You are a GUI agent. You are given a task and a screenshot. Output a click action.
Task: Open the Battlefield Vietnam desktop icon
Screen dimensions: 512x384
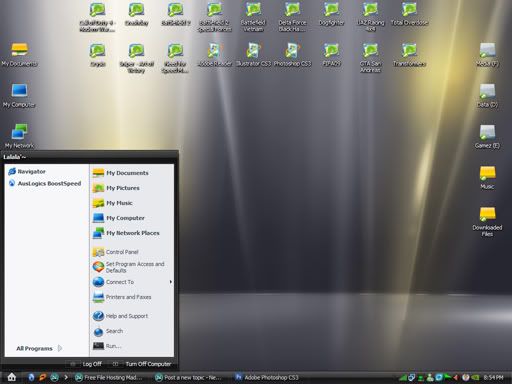[253, 17]
